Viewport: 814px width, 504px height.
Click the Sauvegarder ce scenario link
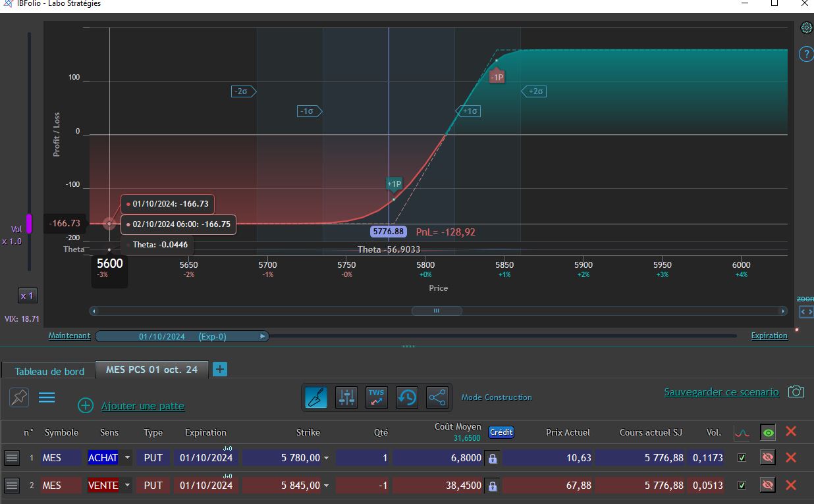coord(721,392)
